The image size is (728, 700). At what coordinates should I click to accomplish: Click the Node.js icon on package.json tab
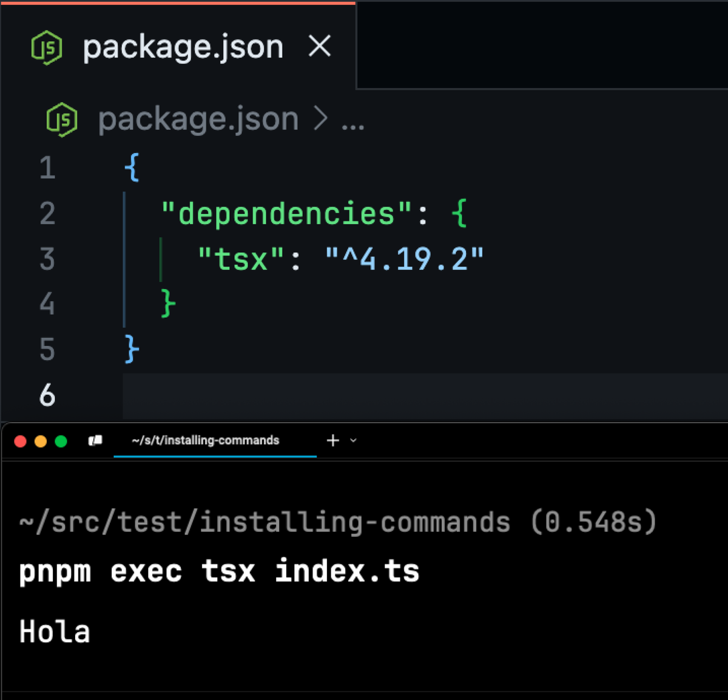[47, 47]
